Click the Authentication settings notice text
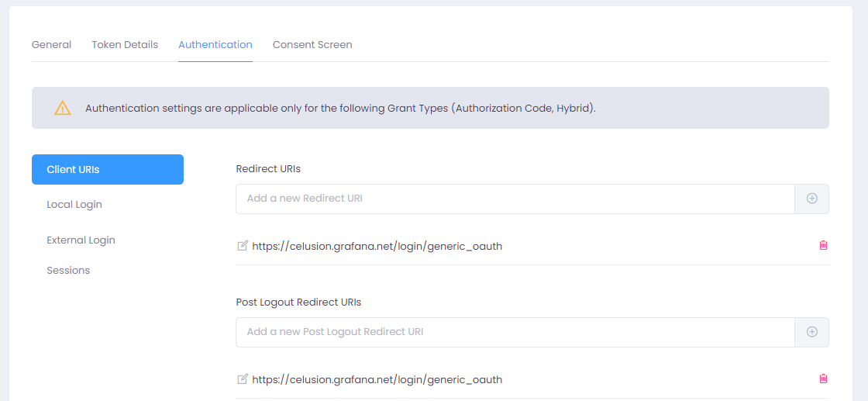This screenshot has height=401, width=868. click(340, 108)
